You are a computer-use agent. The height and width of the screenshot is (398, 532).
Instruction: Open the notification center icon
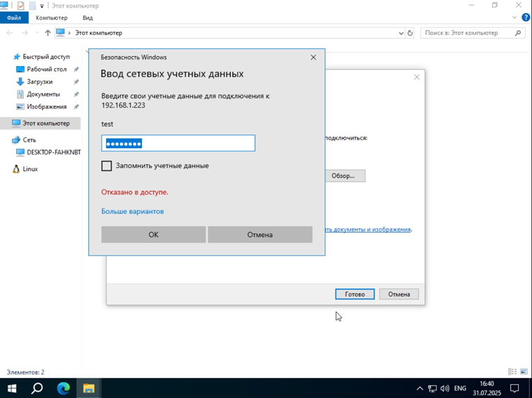coord(515,388)
